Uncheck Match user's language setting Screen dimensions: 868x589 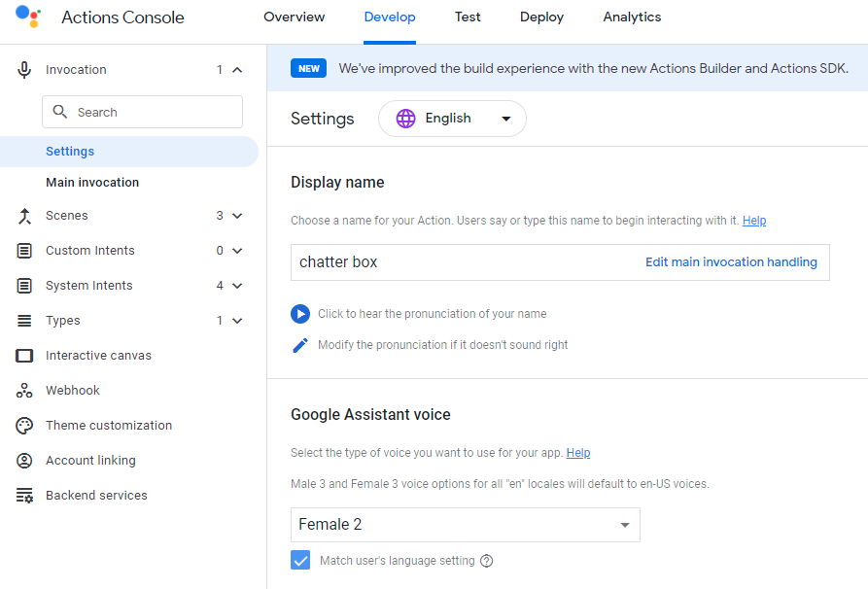(x=300, y=560)
